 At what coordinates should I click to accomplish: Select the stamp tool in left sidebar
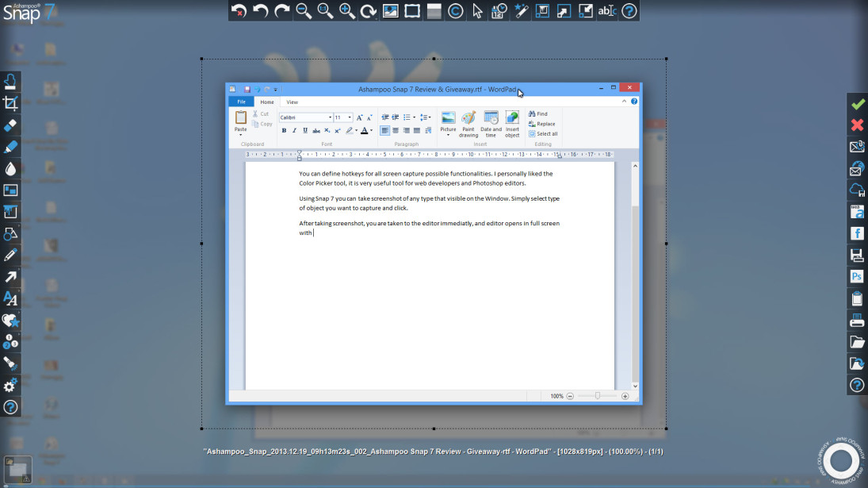click(10, 82)
